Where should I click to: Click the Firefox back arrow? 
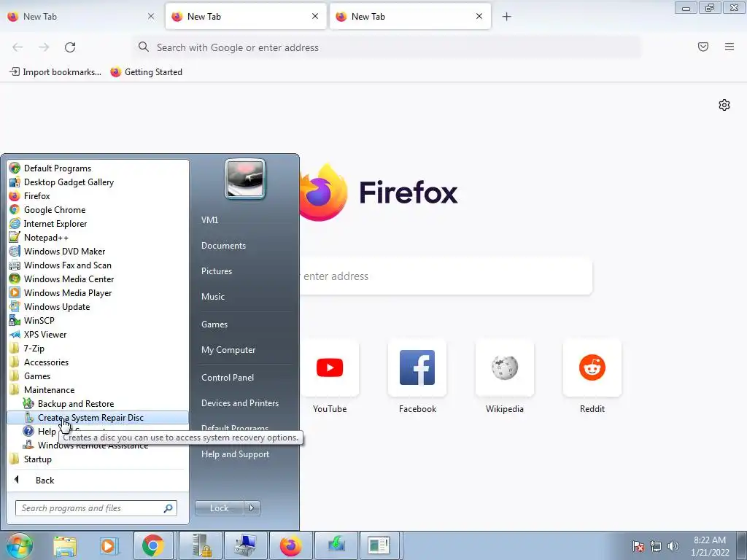point(18,47)
